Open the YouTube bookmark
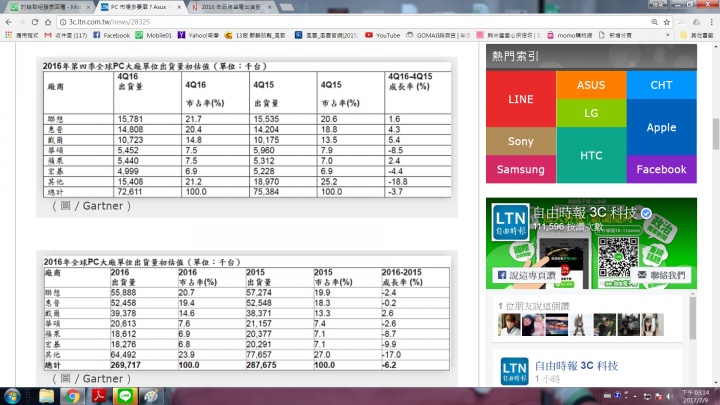720x405 pixels. 382,35
